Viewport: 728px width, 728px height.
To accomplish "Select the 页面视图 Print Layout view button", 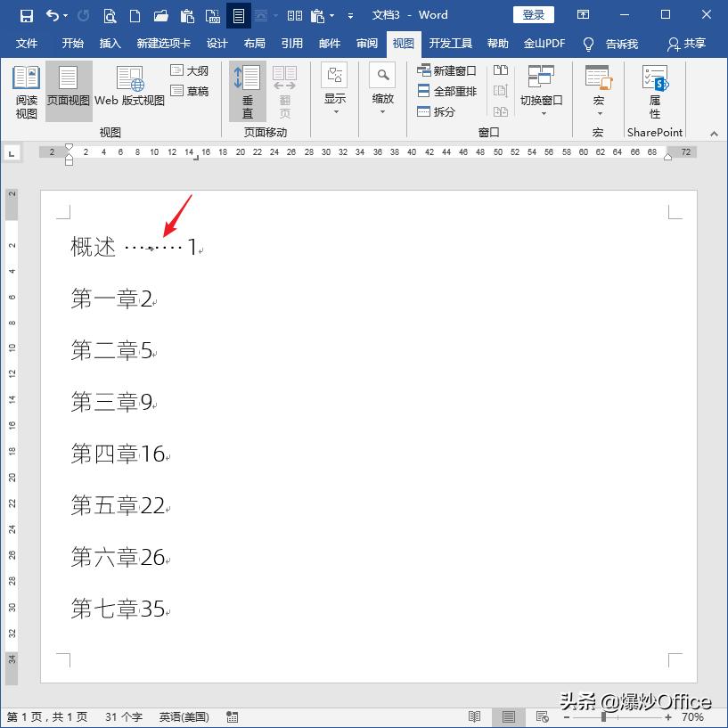I will coord(68,89).
